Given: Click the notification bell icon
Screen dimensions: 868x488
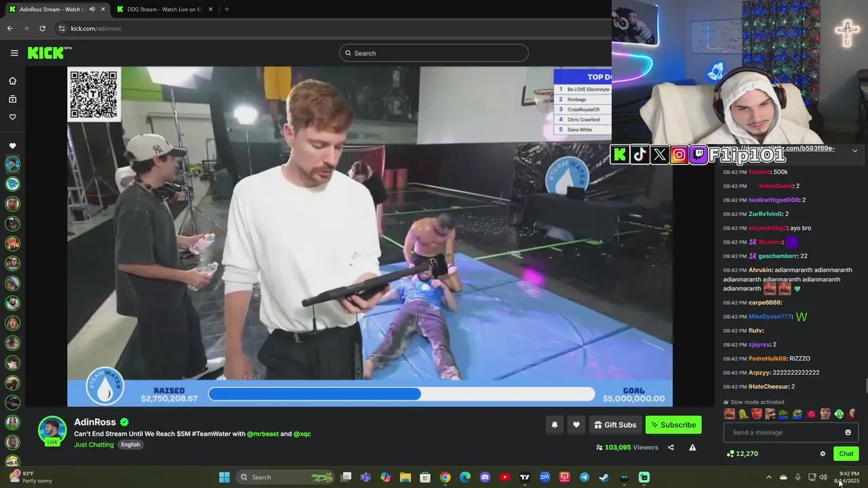Looking at the screenshot, I should coord(554,425).
